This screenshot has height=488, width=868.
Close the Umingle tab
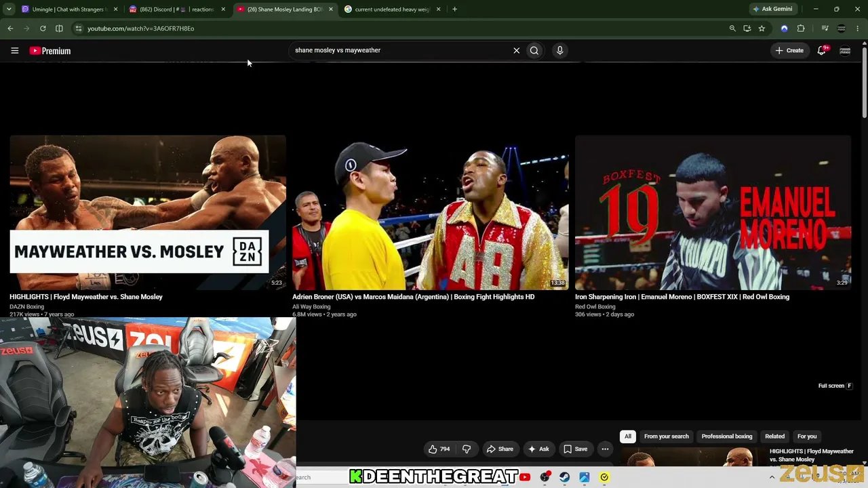click(x=115, y=9)
